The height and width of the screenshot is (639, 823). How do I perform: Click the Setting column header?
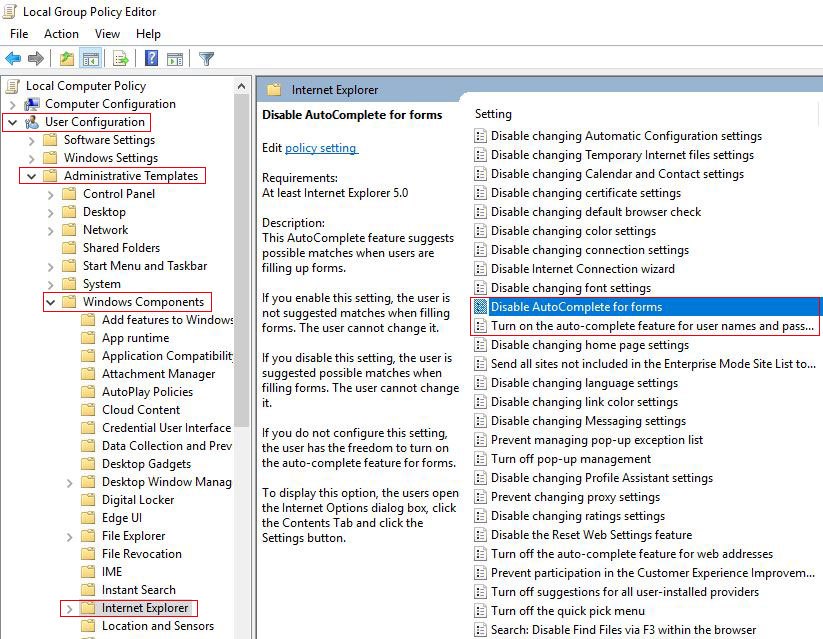(493, 114)
